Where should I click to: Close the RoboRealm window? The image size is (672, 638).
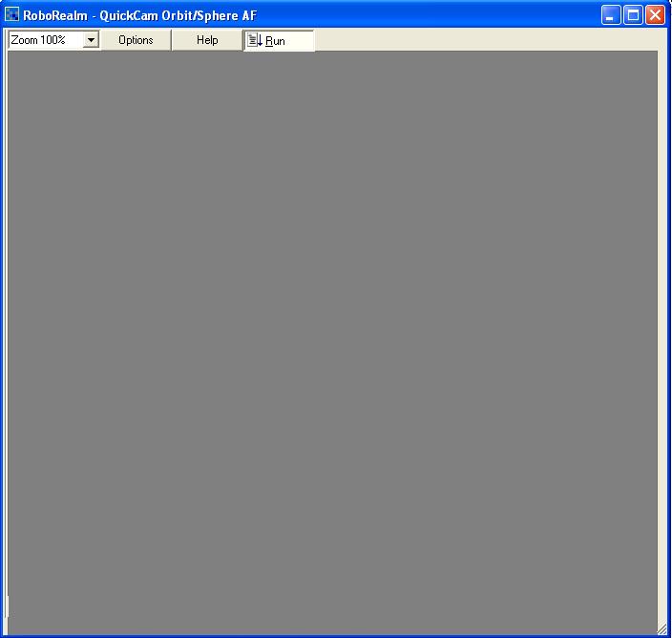(x=655, y=15)
